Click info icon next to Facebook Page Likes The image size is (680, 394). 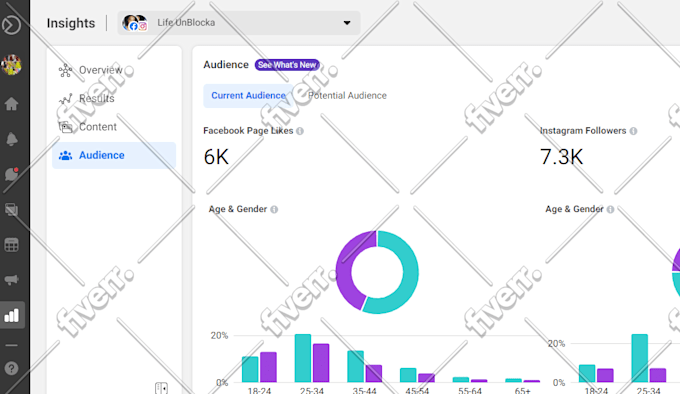point(300,131)
